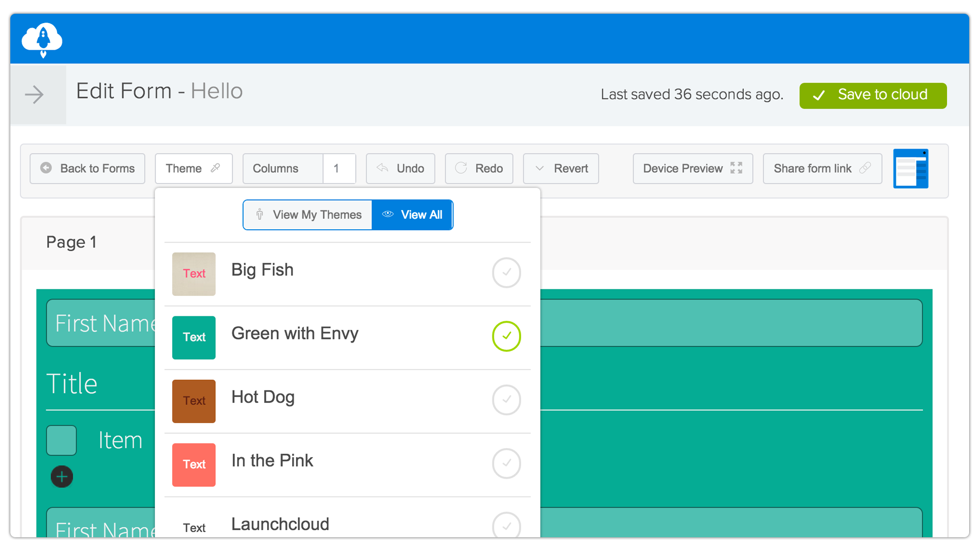Click the black plus add item icon
The width and height of the screenshot is (980, 552).
click(62, 476)
